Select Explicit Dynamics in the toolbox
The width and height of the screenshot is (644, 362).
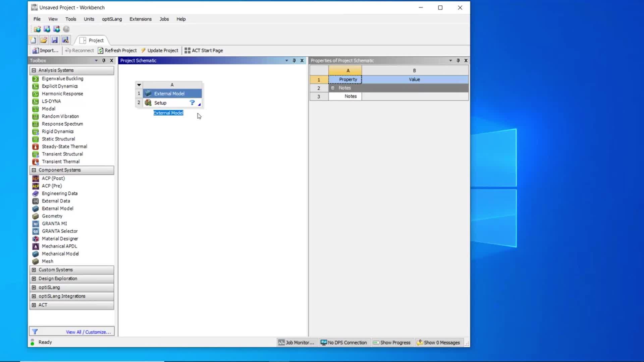coord(59,86)
